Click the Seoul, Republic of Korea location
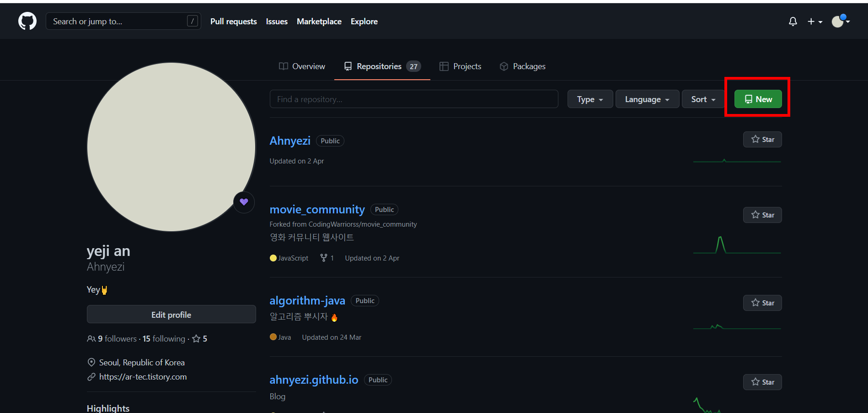 point(142,363)
